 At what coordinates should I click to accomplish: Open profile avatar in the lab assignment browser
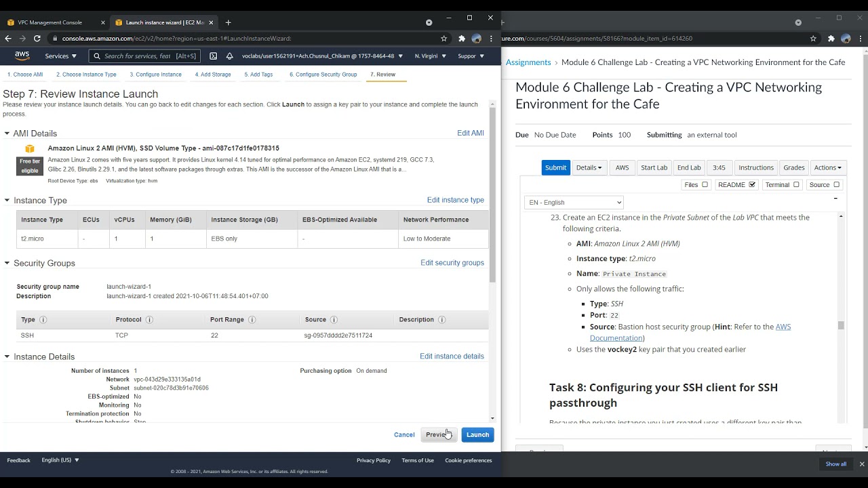846,39
